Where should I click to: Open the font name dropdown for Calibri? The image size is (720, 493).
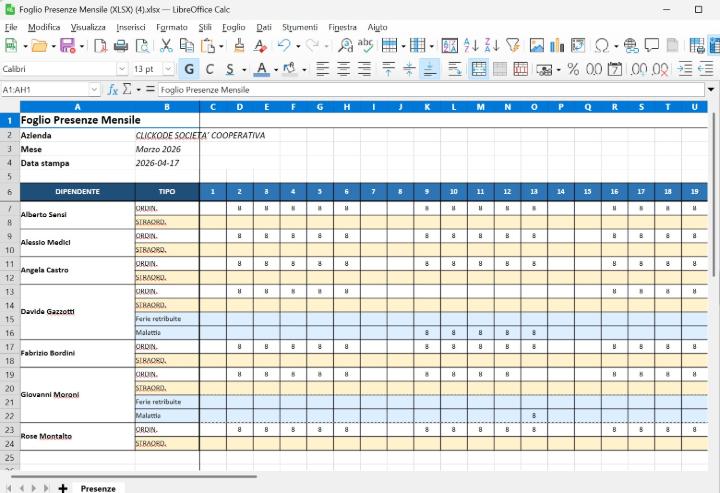coord(122,69)
